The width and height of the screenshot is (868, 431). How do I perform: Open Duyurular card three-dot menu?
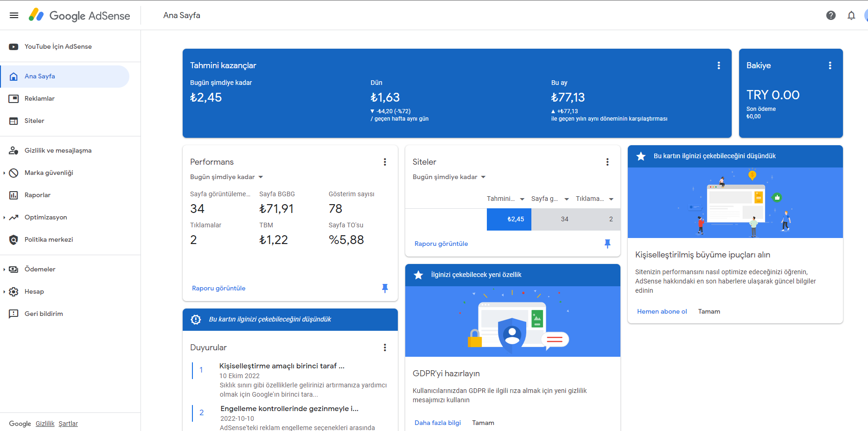385,347
